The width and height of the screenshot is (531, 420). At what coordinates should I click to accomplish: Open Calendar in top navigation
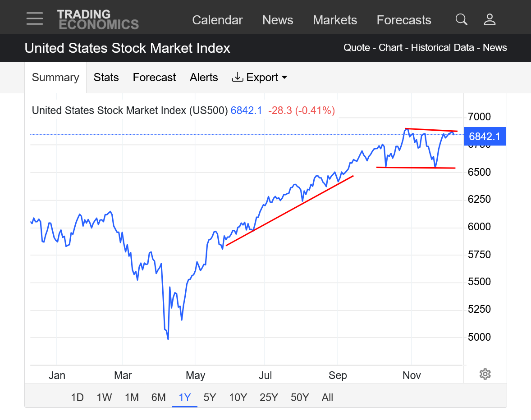217,20
